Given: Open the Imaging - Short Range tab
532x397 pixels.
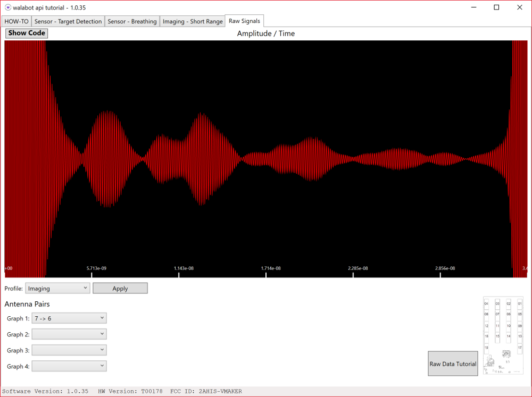Looking at the screenshot, I should [193, 21].
